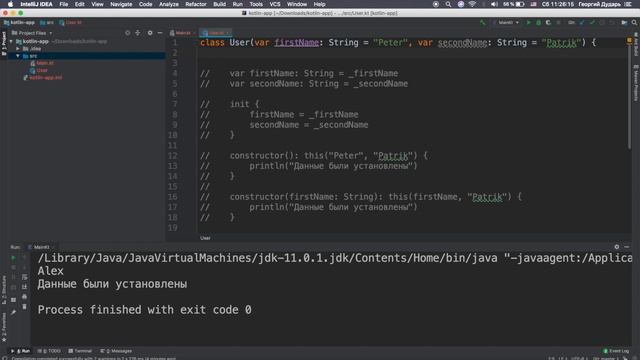This screenshot has height=360, width=640.
Task: Open Wi-Fi status menu icon
Action: [x=472, y=4]
